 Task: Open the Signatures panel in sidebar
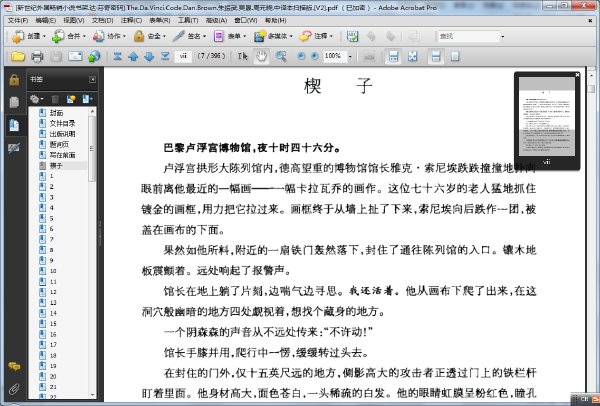(x=14, y=148)
